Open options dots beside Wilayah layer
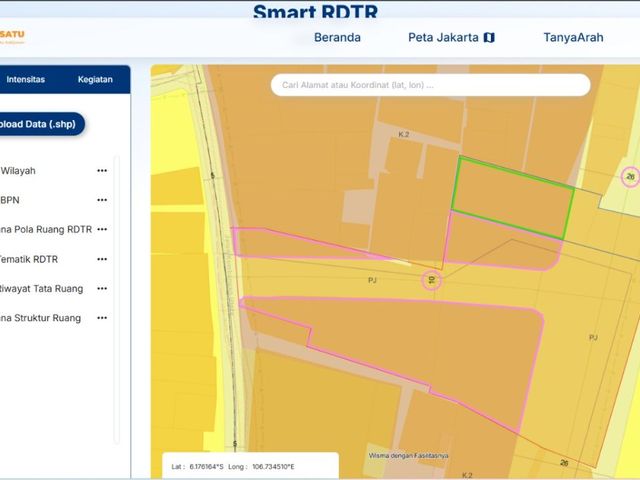 102,171
